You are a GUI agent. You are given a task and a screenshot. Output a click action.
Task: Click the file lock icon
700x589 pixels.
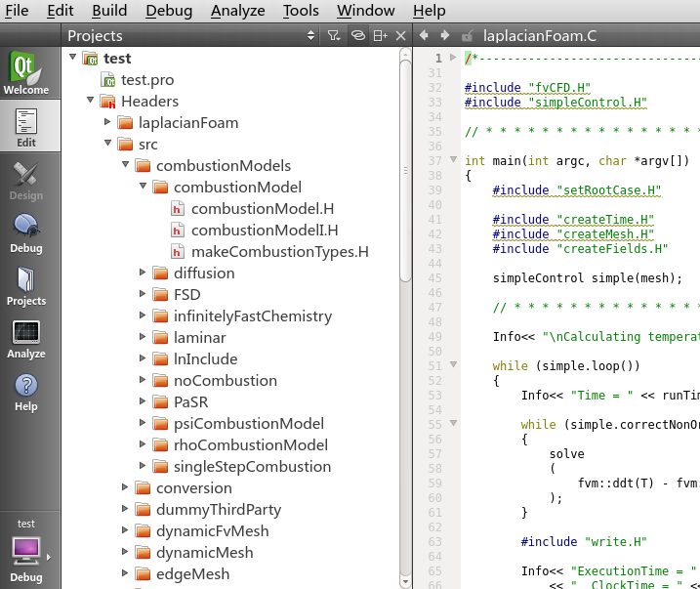pos(468,36)
